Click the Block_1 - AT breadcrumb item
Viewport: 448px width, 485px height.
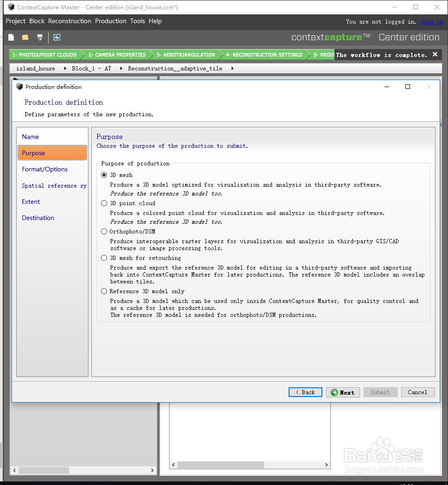[91, 69]
